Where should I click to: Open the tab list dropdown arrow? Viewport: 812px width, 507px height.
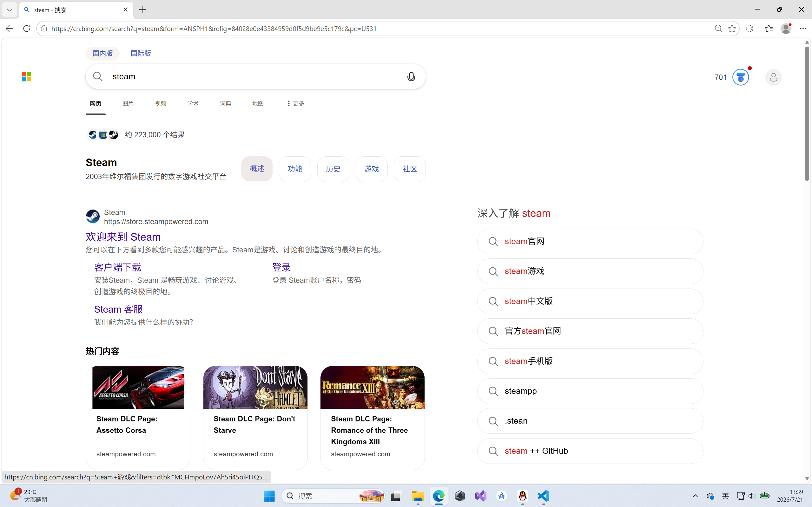[10, 10]
